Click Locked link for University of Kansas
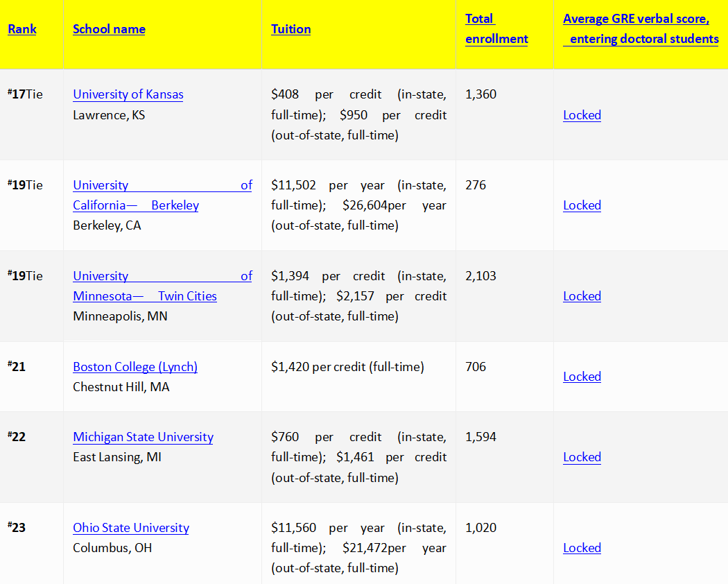This screenshot has width=728, height=584. point(582,115)
